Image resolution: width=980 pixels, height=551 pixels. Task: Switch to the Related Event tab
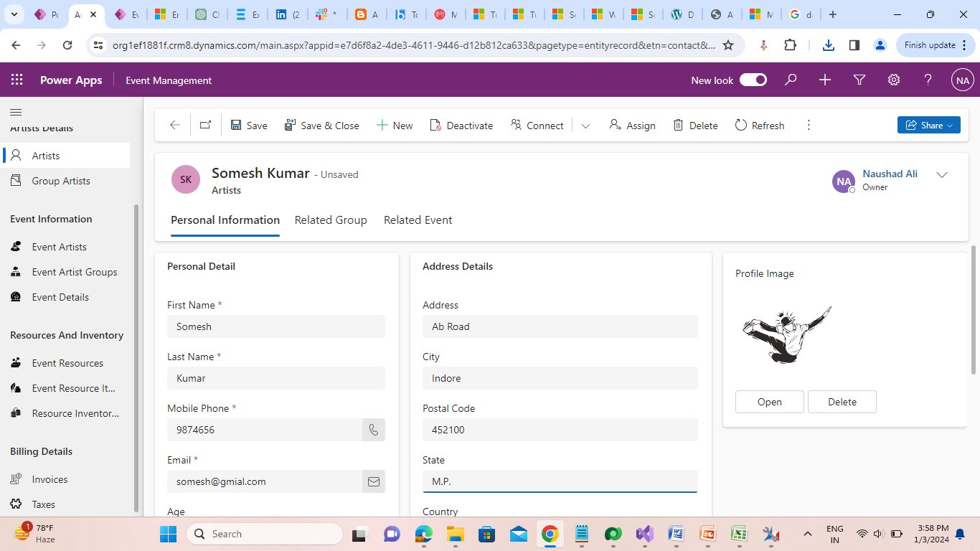point(418,220)
